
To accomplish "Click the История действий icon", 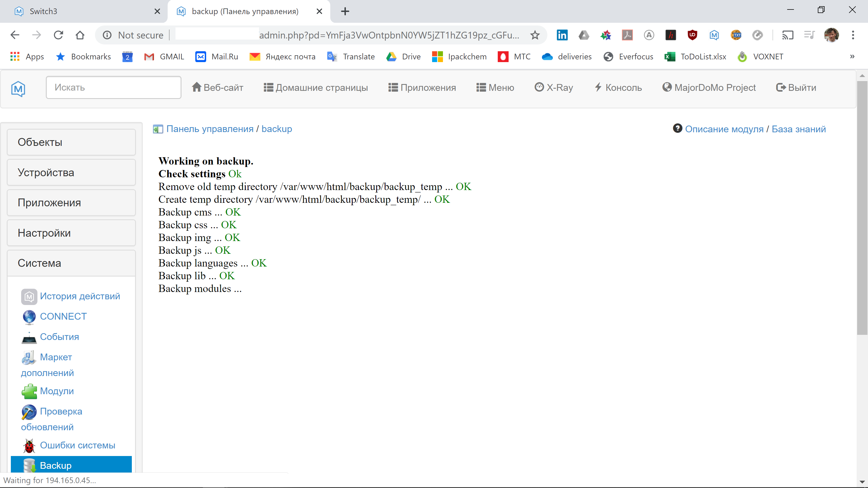I will [29, 296].
